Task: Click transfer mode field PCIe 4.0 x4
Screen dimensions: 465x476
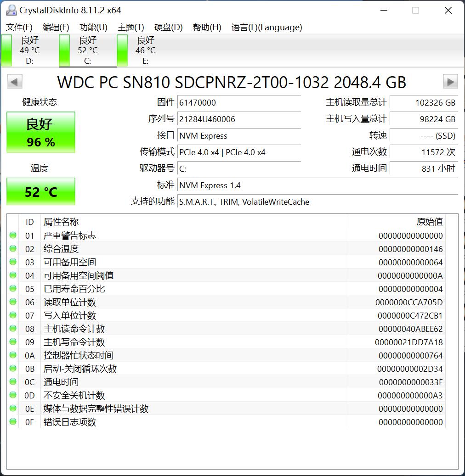Action: point(239,152)
